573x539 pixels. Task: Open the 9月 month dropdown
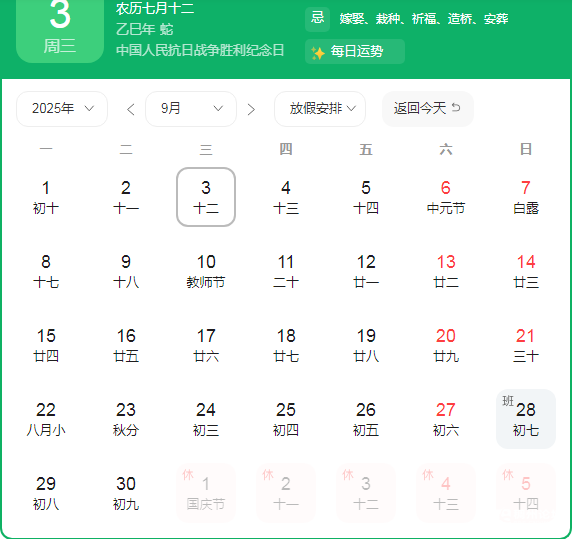[x=191, y=109]
